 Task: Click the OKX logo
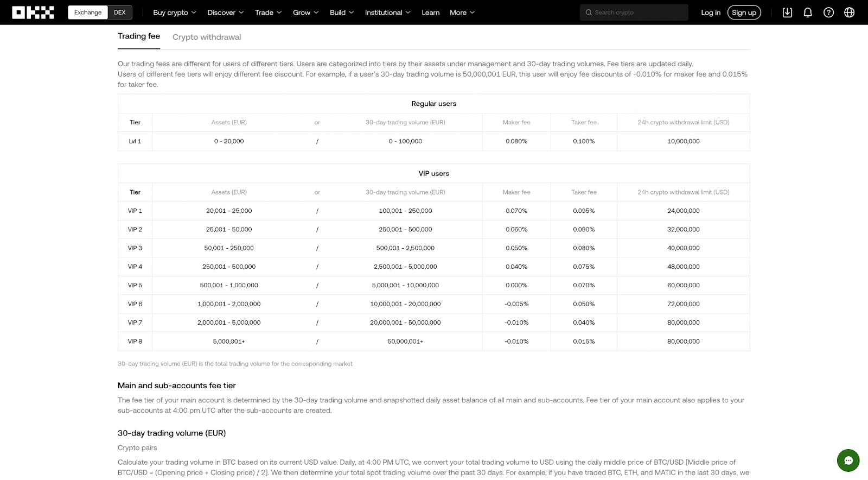tap(33, 12)
